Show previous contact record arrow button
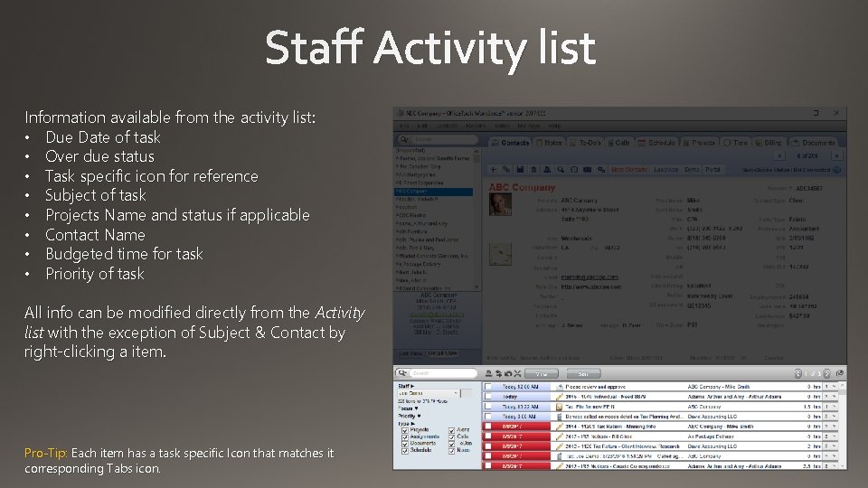868x488 pixels. [x=779, y=156]
